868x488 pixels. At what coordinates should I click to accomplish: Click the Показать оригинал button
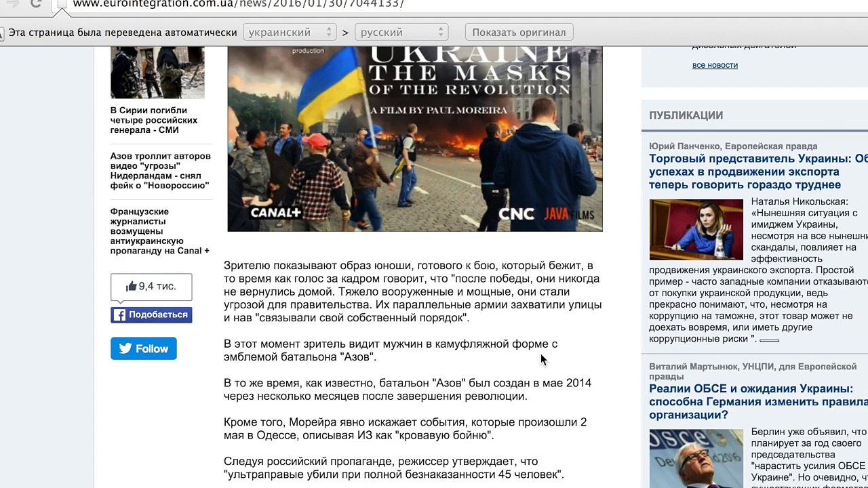click(519, 32)
